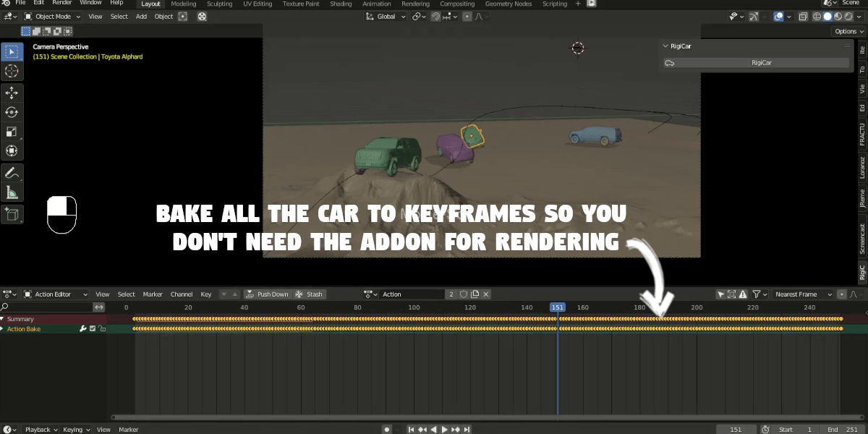The height and width of the screenshot is (434, 868).
Task: Select the Scale tool
Action: click(12, 132)
